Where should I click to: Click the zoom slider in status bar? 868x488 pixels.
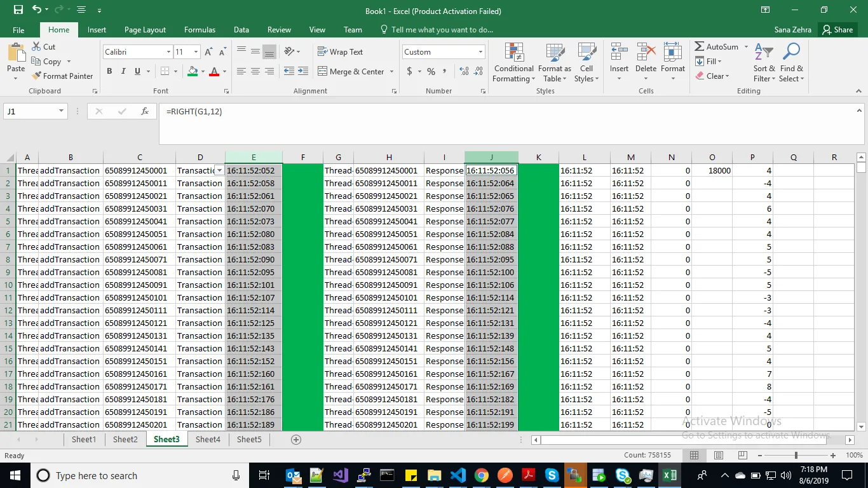796,456
